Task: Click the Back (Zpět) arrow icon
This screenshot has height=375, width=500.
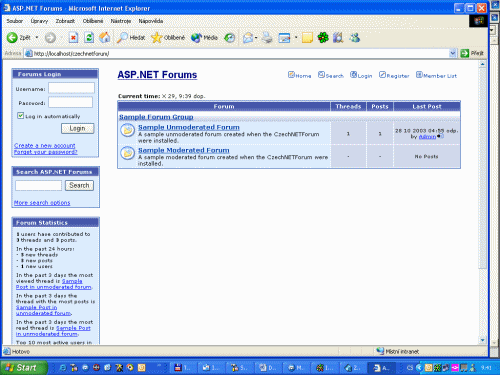Action: click(x=12, y=38)
